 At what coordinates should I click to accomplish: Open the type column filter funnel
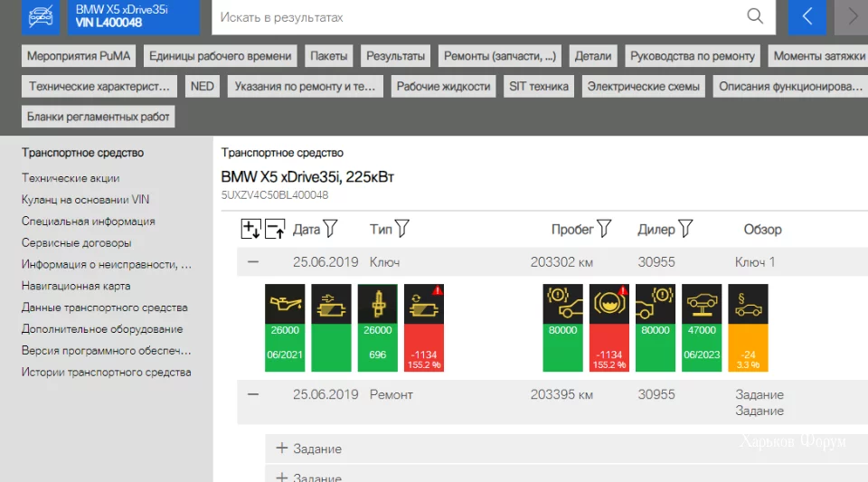click(x=402, y=228)
